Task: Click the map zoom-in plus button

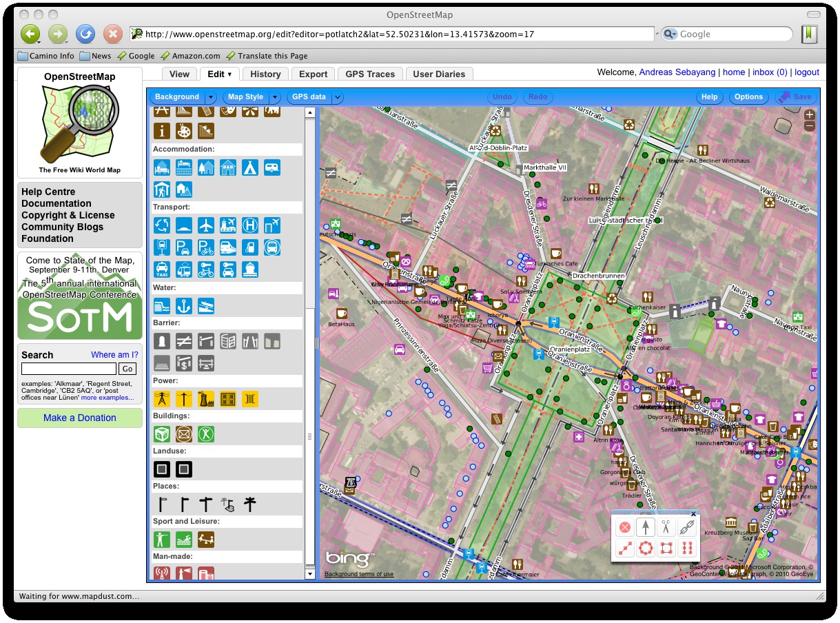Action: coord(809,115)
